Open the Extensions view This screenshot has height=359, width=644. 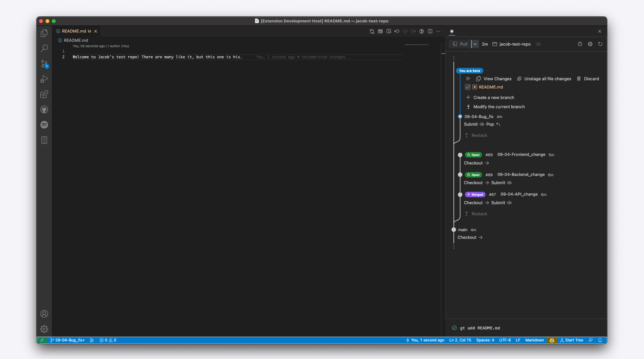[44, 94]
